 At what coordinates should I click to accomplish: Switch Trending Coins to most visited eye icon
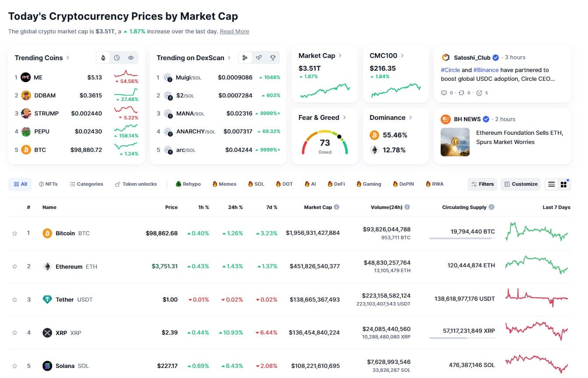[131, 58]
